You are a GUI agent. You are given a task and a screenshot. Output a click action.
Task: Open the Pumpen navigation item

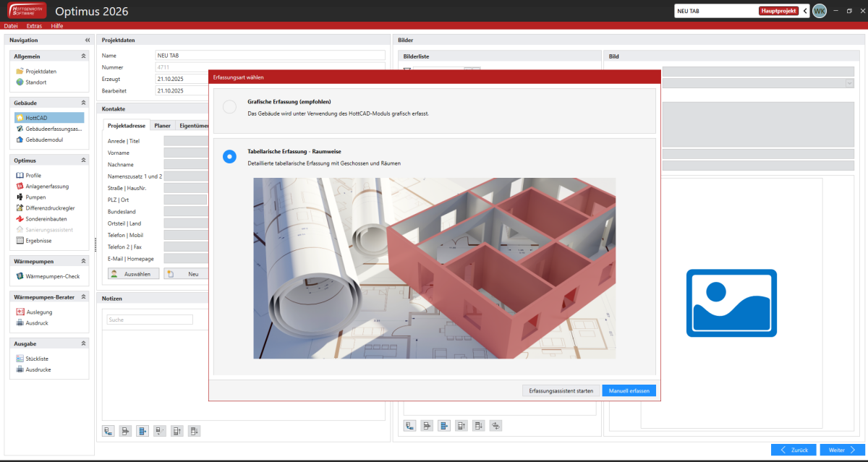35,197
